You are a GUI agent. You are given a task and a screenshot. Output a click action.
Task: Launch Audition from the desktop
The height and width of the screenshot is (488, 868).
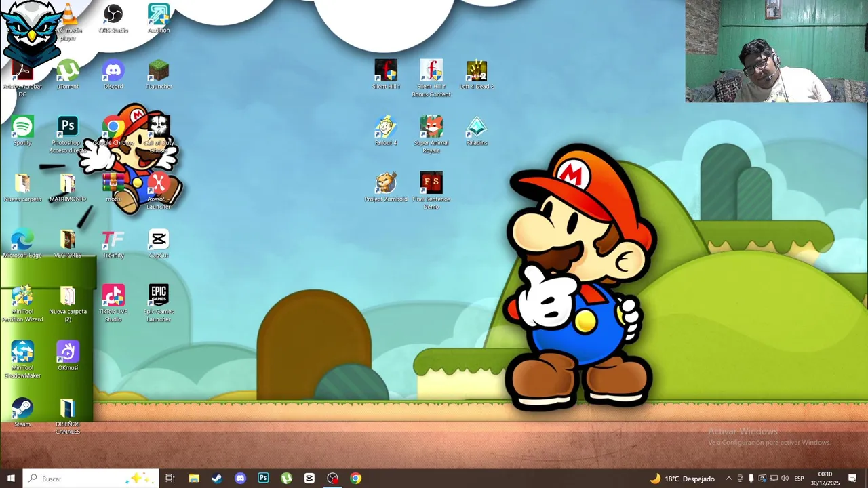coord(159,19)
